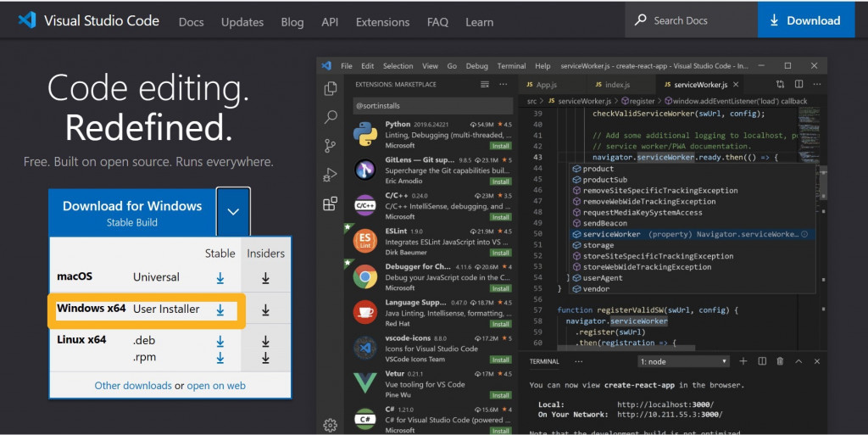This screenshot has width=868, height=435.
Task: Open Source Control icon in activity bar
Action: (331, 146)
